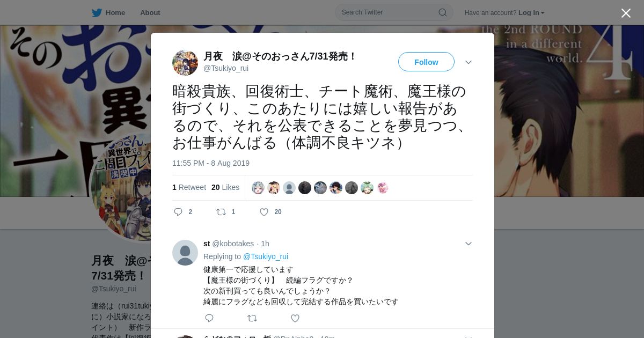Close the tweet overlay
Viewport: 644px width, 338px height.
pyautogui.click(x=626, y=13)
